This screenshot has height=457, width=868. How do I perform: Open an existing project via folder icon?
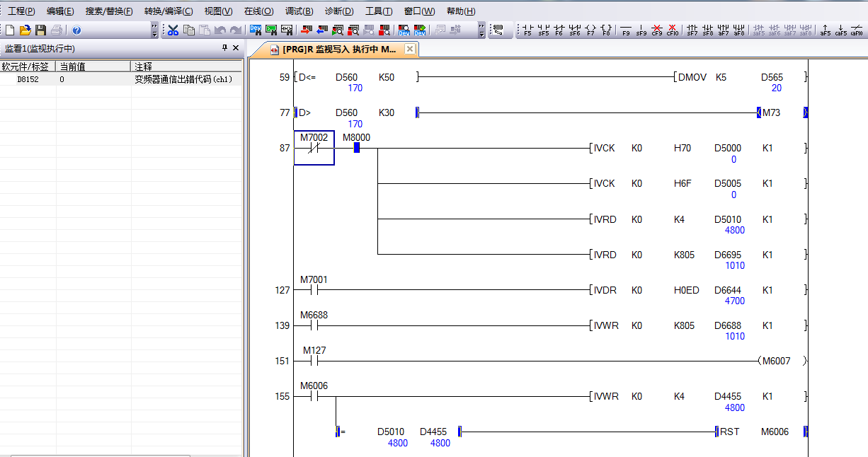[25, 30]
